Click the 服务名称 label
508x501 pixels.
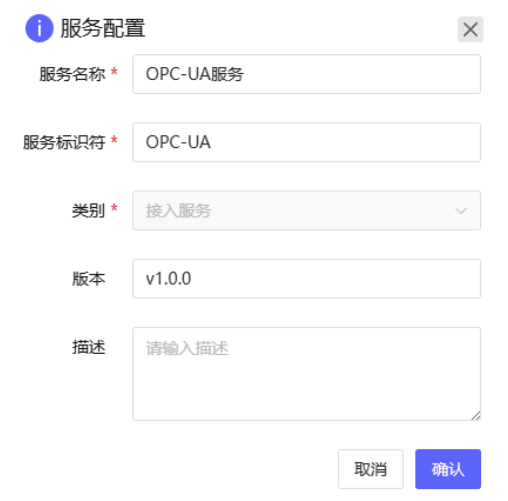tap(72, 74)
